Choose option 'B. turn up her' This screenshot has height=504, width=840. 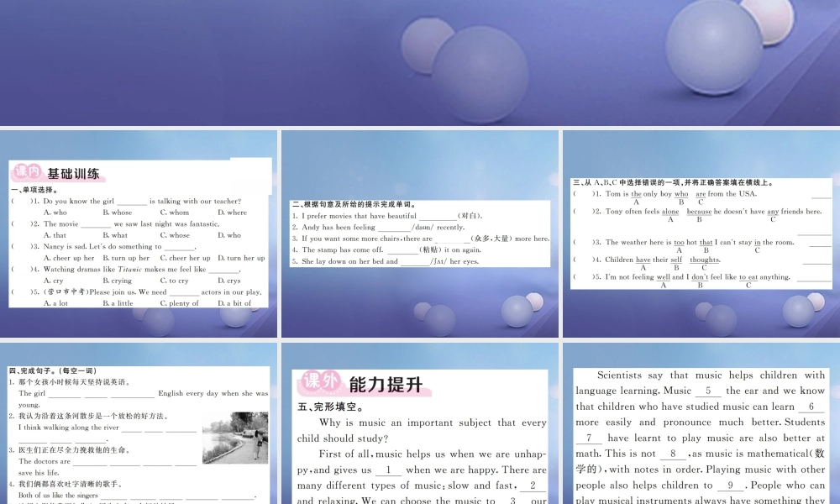pos(127,258)
